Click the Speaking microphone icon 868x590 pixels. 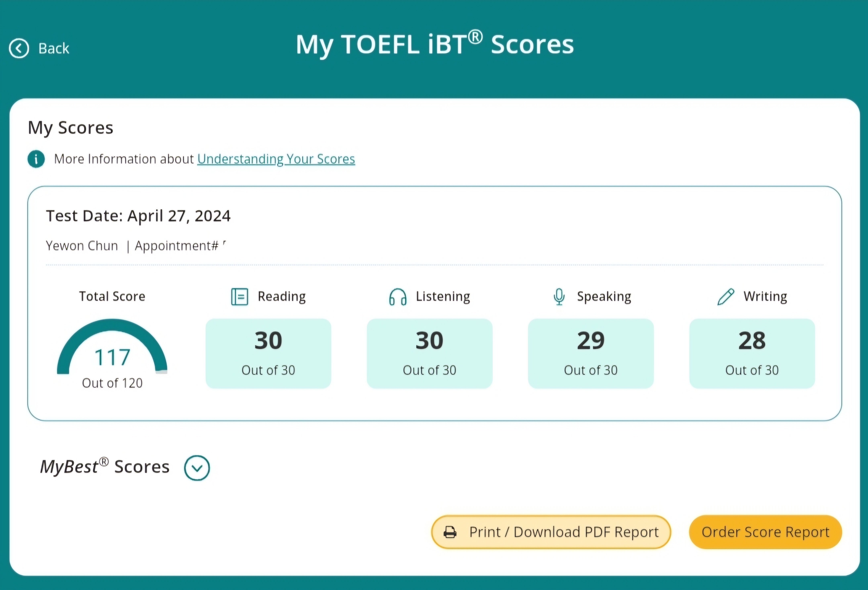tap(559, 297)
